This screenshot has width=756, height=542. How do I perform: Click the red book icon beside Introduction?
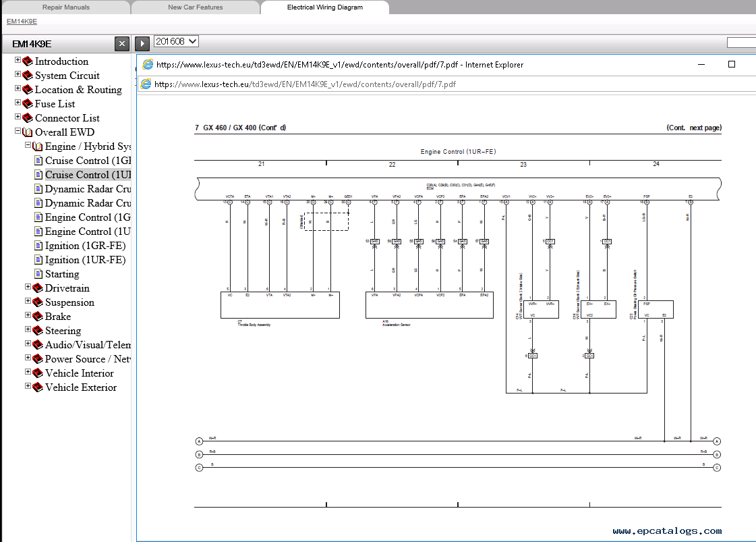tap(28, 61)
